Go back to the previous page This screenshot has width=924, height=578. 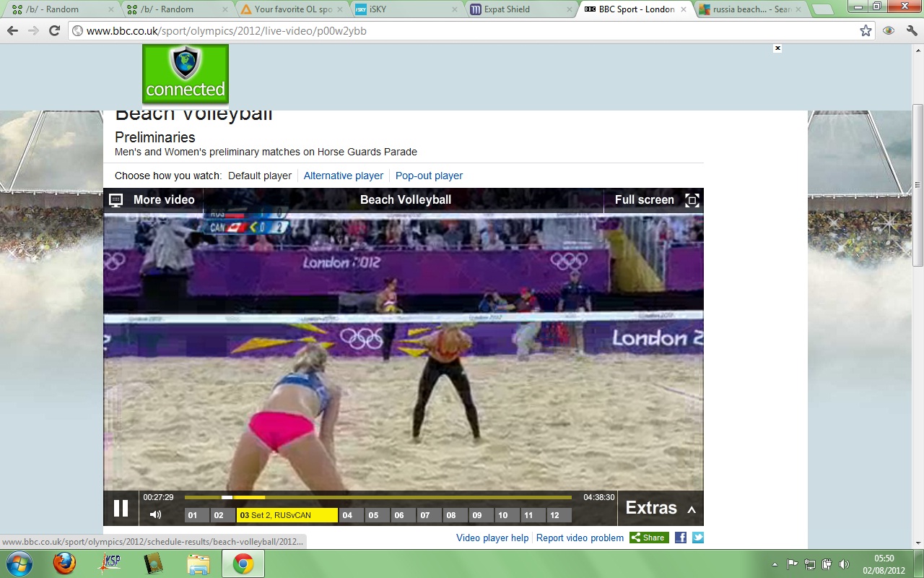tap(12, 30)
